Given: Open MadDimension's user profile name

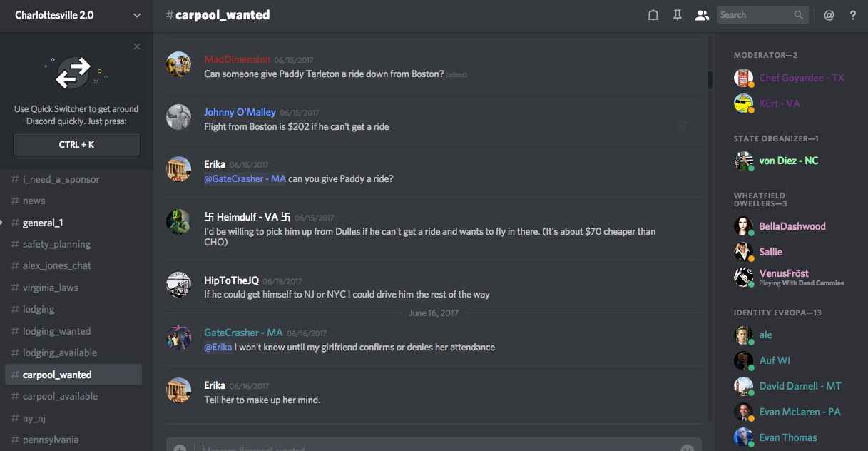Looking at the screenshot, I should (x=237, y=59).
